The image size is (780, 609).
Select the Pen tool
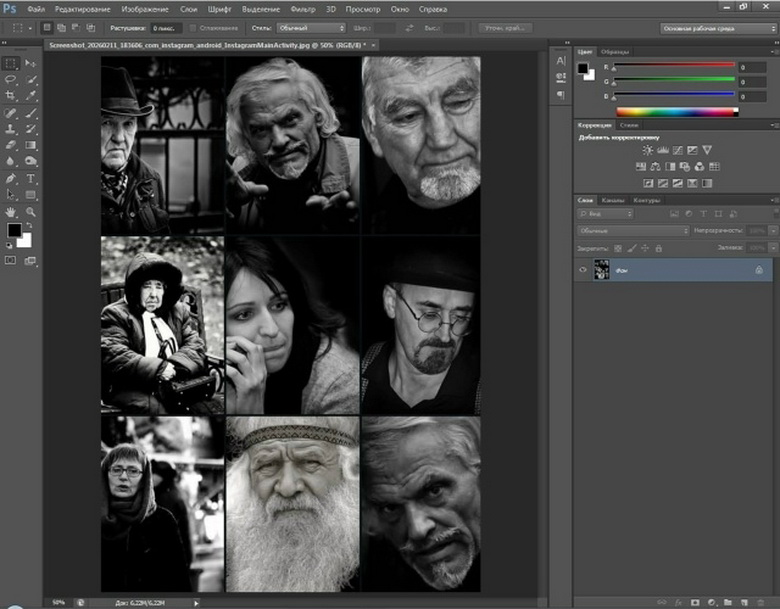(x=11, y=178)
